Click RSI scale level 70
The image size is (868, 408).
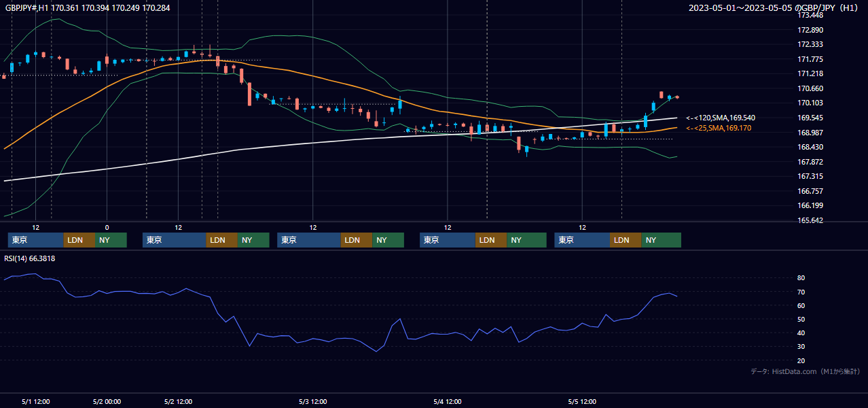pyautogui.click(x=801, y=292)
